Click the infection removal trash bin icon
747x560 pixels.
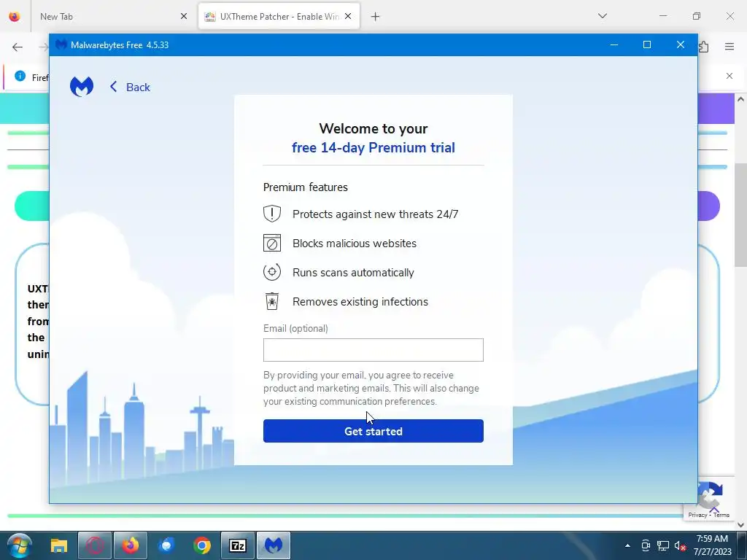point(272,301)
